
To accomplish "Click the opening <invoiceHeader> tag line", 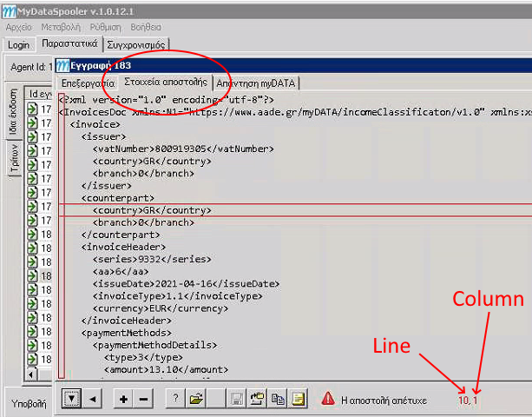I will [123, 247].
